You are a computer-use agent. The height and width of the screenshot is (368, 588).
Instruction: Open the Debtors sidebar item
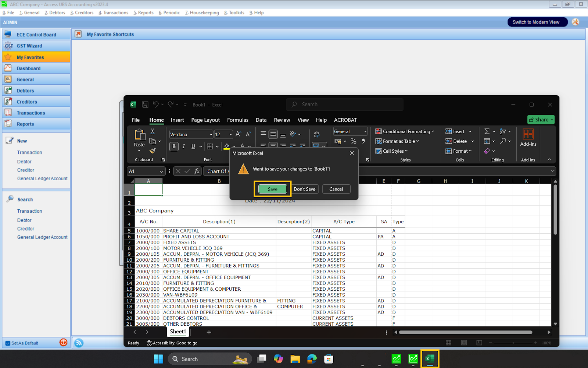pos(36,91)
